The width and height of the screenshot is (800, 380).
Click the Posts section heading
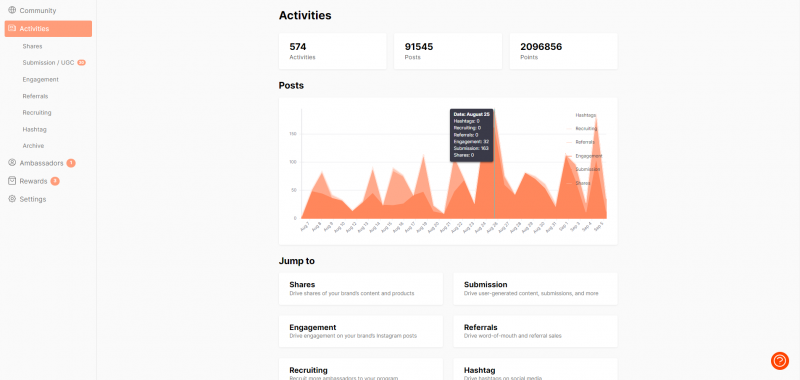291,86
